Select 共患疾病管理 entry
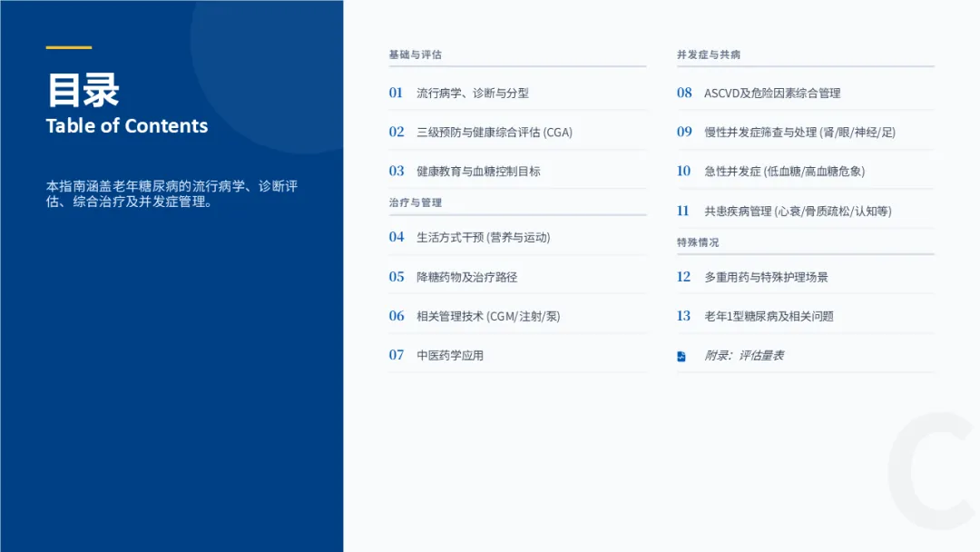 point(805,212)
